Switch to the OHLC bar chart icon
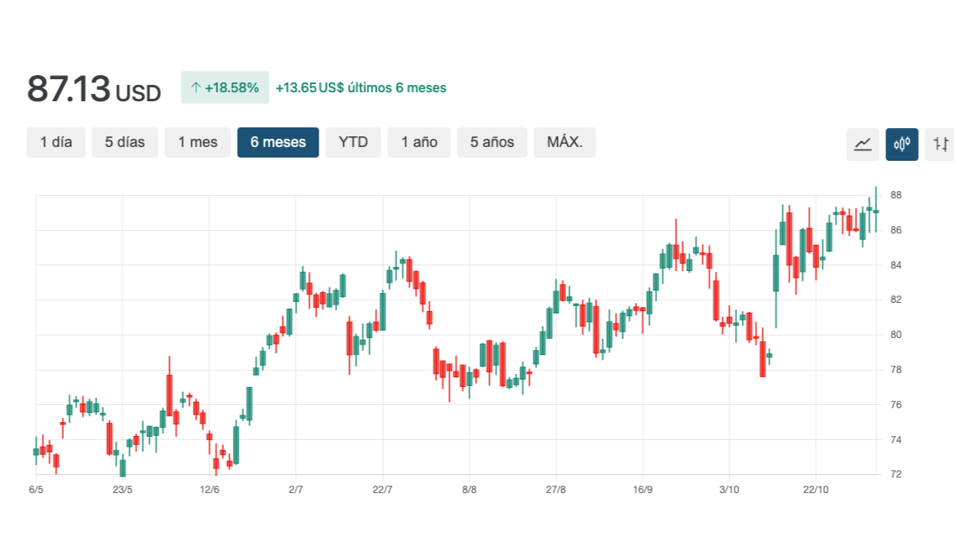 pyautogui.click(x=941, y=144)
